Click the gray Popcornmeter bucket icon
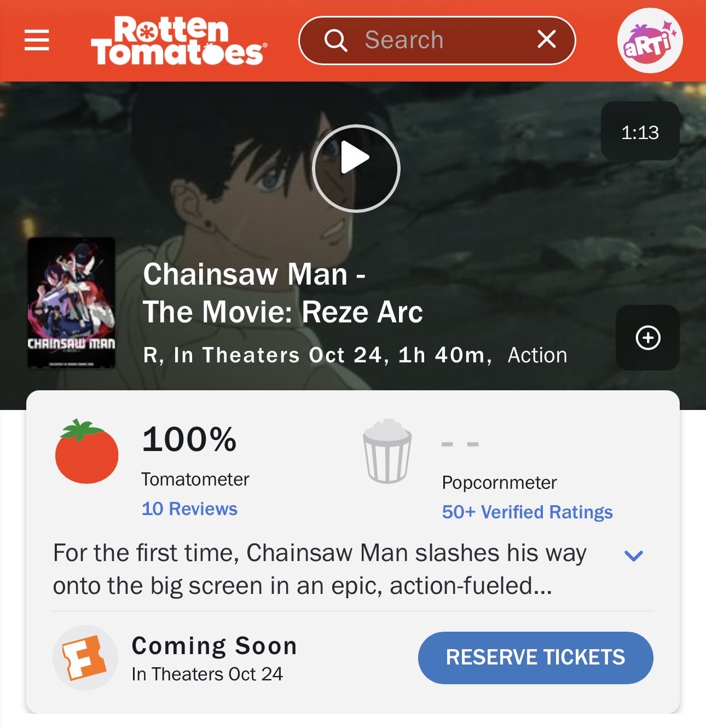Image resolution: width=706 pixels, height=728 pixels. pos(387,451)
